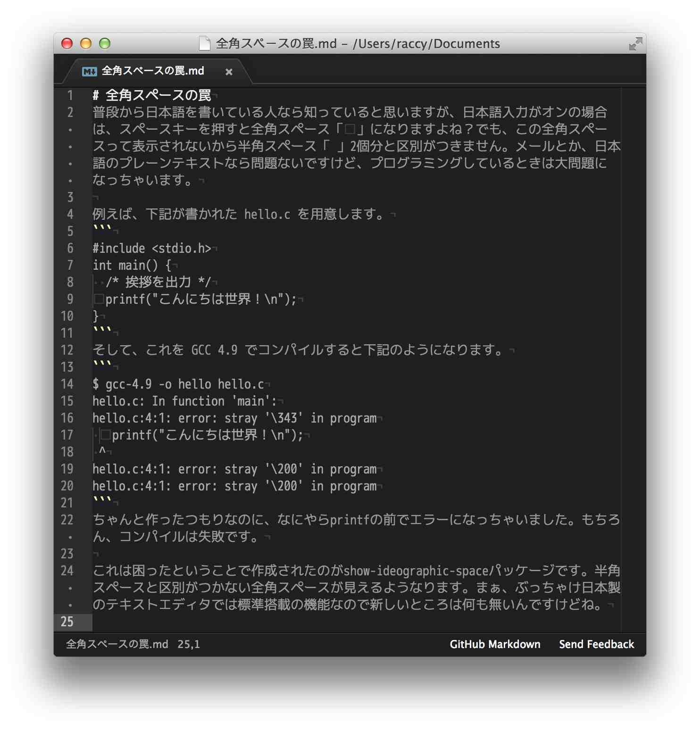Viewport: 700px width, 731px height.
Task: Click the line-break marker after #include <stdio.h>
Action: pyautogui.click(x=215, y=248)
